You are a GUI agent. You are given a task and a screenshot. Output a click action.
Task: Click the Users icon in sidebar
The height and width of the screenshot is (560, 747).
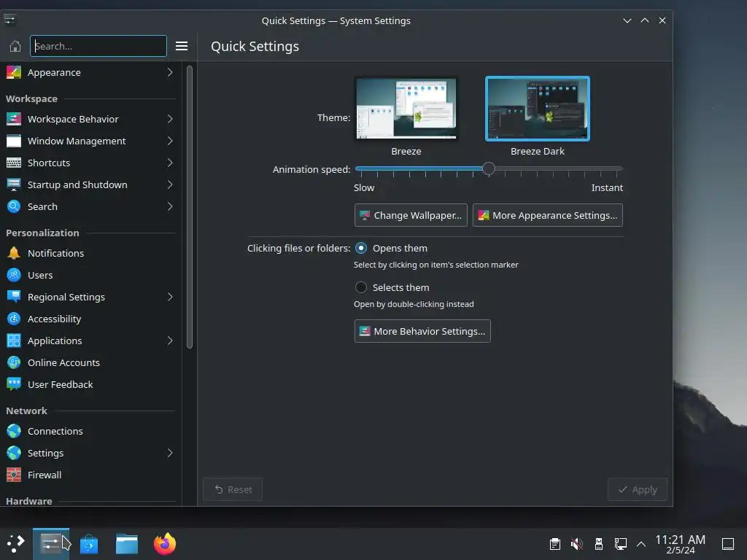coord(14,275)
